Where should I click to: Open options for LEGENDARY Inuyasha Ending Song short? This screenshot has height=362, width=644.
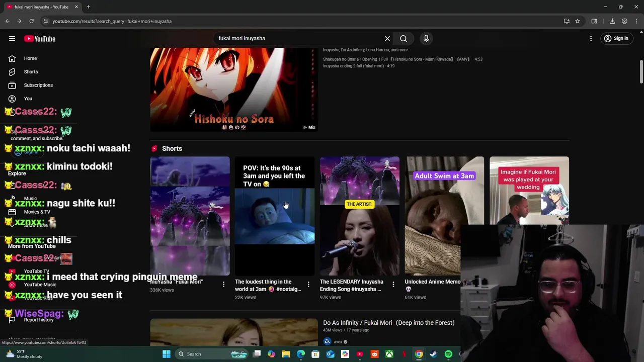393,285
